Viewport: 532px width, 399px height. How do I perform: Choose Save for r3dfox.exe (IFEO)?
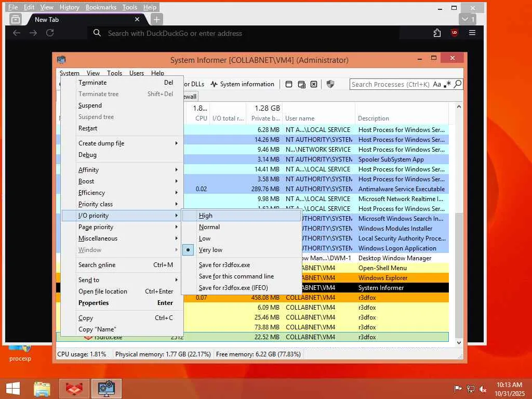pyautogui.click(x=241, y=288)
